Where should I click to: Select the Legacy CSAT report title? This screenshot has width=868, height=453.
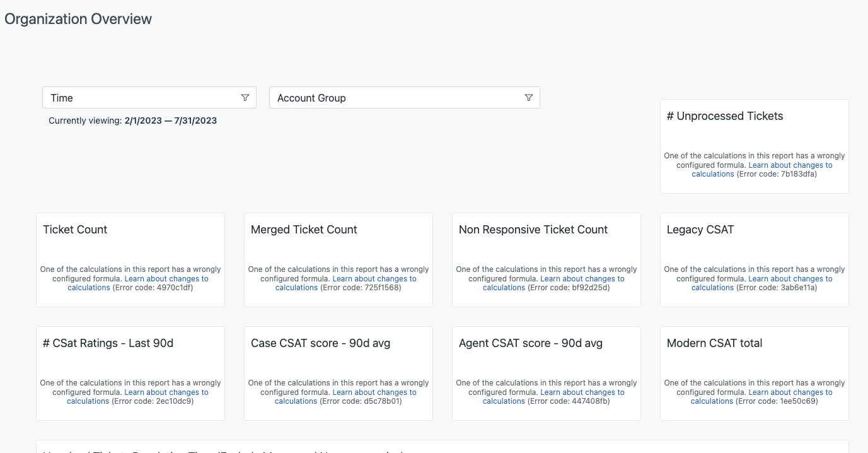coord(700,230)
